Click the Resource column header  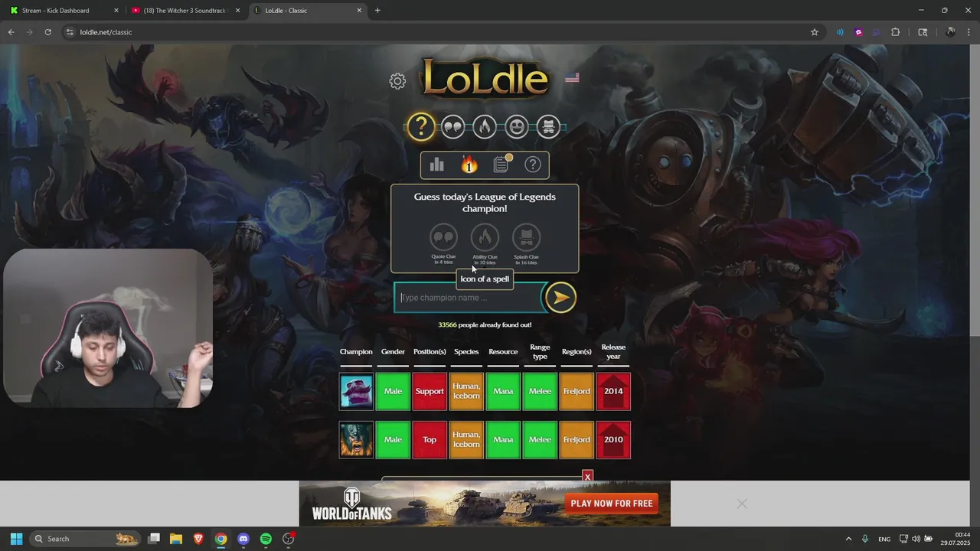(503, 352)
